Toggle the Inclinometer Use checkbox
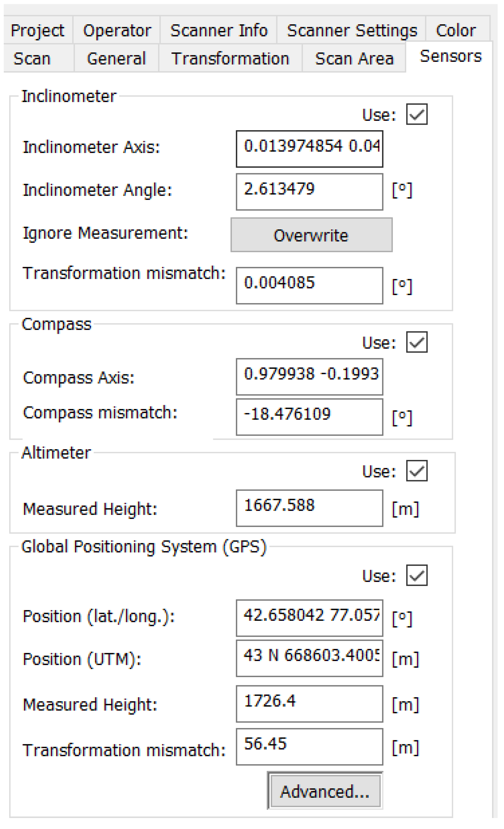Image resolution: width=504 pixels, height=829 pixels. 417,114
